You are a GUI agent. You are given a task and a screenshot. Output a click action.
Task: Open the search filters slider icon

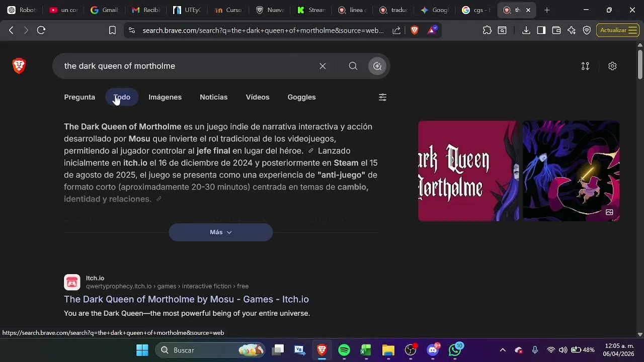pyautogui.click(x=382, y=97)
